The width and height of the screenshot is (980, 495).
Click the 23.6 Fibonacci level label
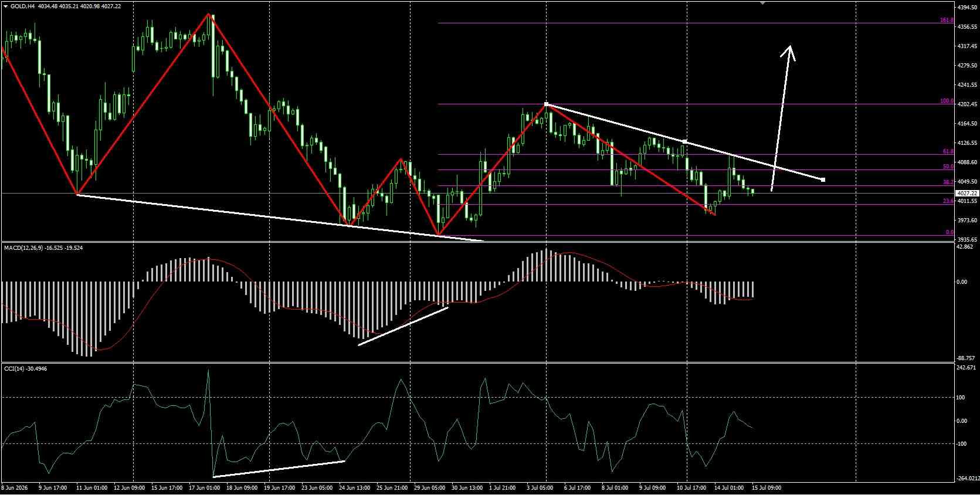pos(948,201)
